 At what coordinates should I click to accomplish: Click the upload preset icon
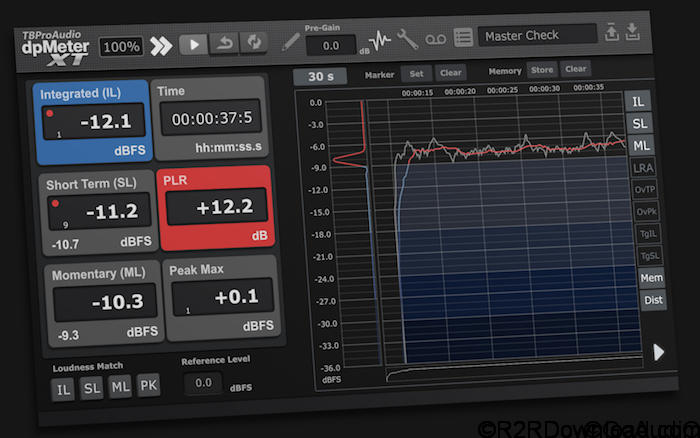(612, 33)
